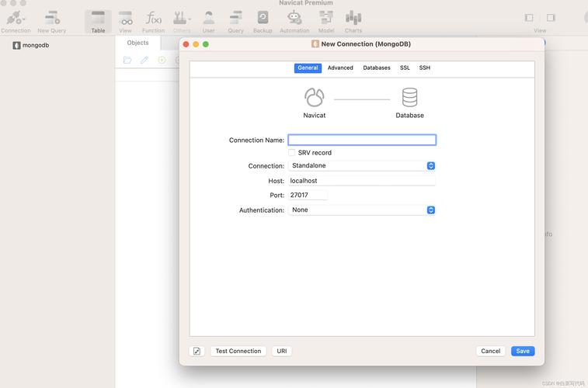The height and width of the screenshot is (388, 588).
Task: Select the mongodb connection in sidebar
Action: click(x=31, y=45)
